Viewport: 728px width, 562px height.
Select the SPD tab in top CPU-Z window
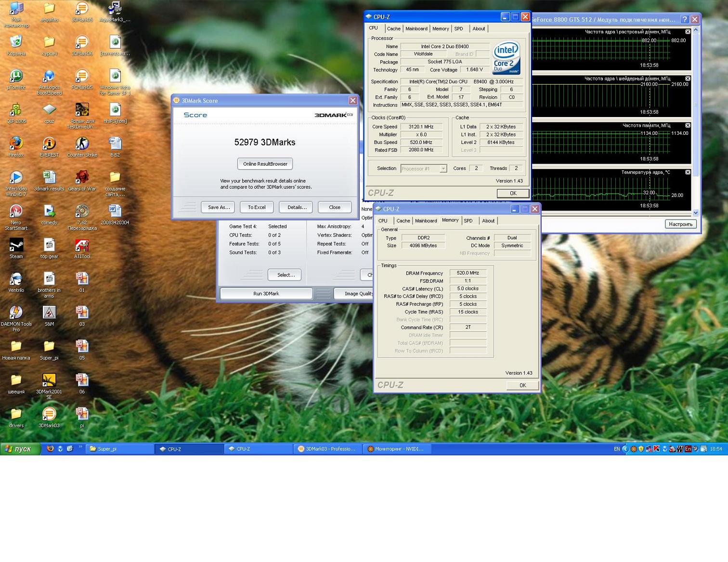[459, 29]
